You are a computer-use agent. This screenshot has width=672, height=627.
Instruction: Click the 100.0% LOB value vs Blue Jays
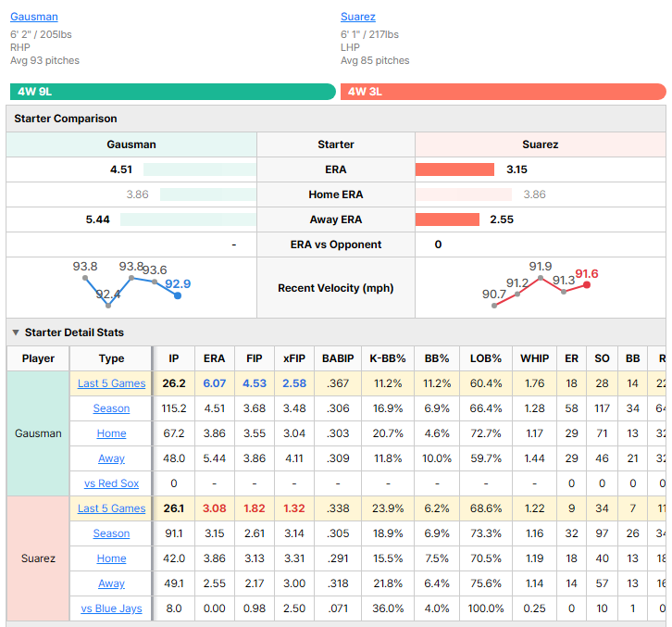(486, 608)
